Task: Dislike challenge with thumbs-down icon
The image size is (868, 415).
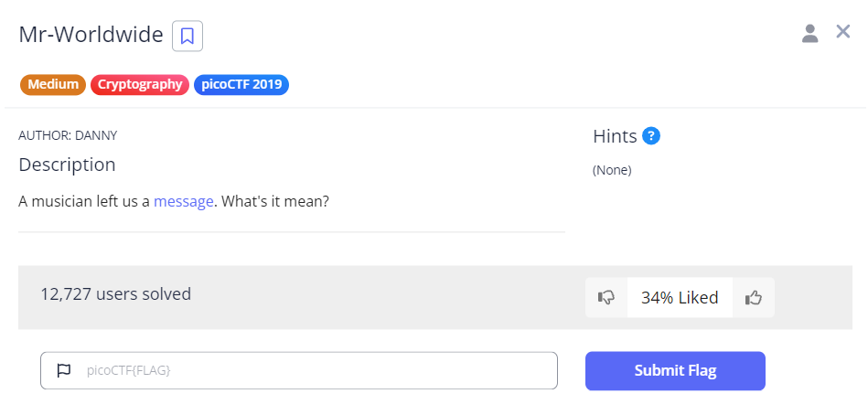Action: pos(605,297)
